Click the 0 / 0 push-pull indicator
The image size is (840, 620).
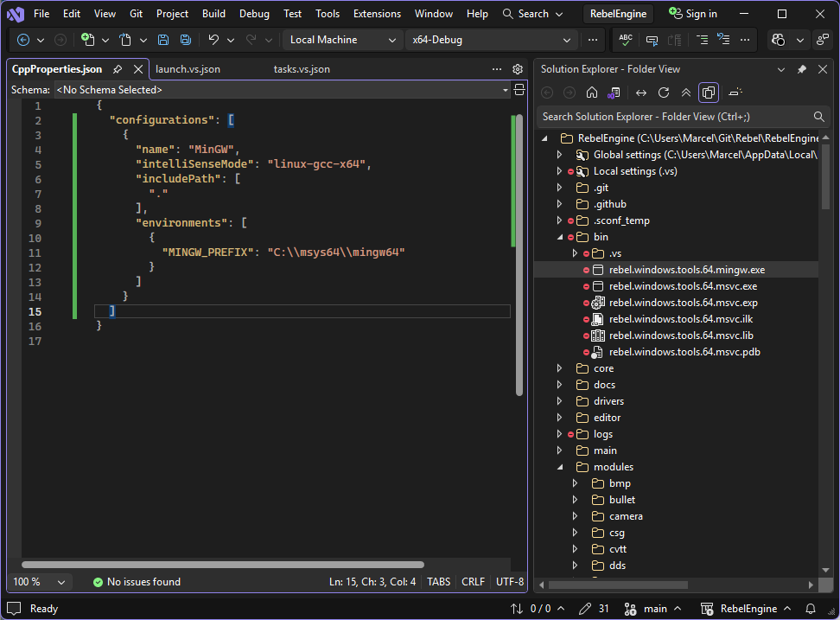pos(537,609)
